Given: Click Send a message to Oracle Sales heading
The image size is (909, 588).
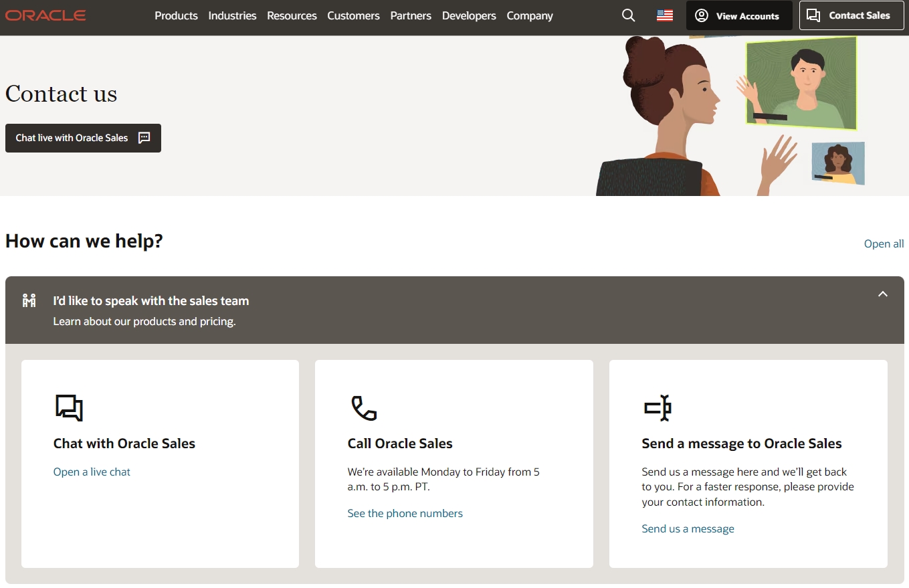Looking at the screenshot, I should coord(742,444).
